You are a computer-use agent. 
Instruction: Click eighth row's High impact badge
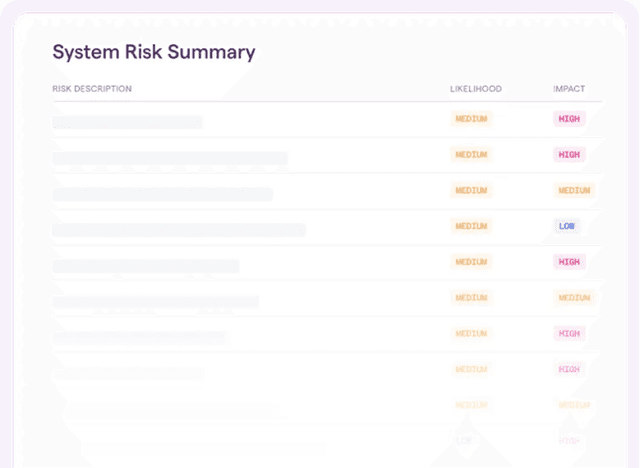pos(569,369)
